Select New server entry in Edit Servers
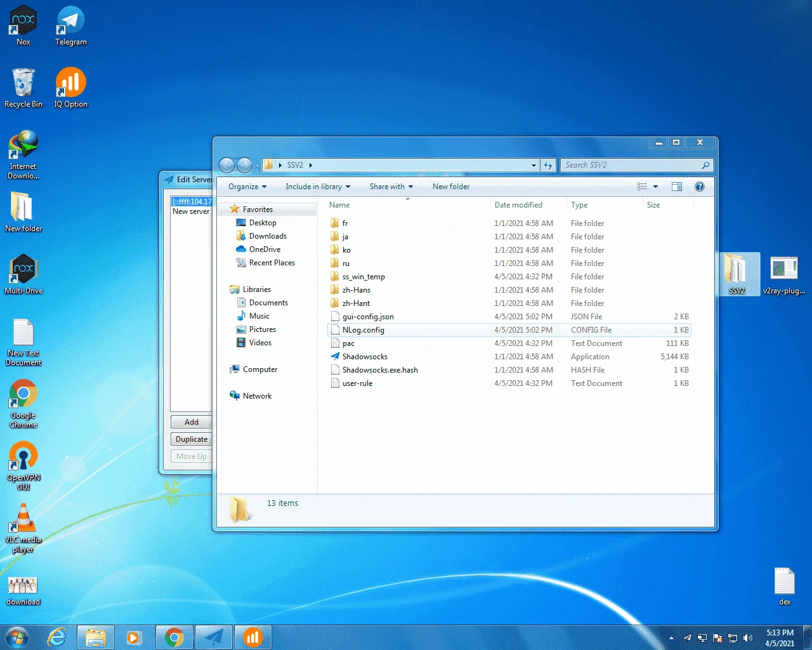Image resolution: width=812 pixels, height=650 pixels. tap(191, 211)
